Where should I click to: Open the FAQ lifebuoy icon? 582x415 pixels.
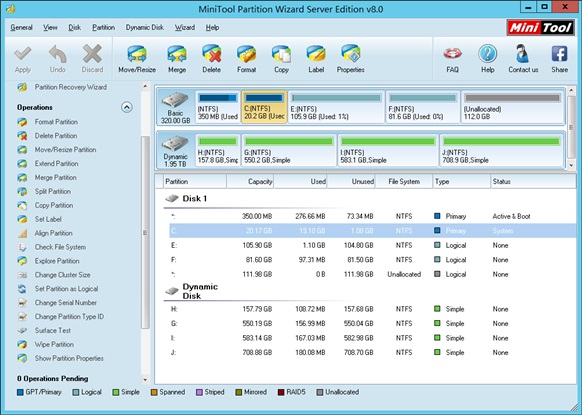[452, 54]
